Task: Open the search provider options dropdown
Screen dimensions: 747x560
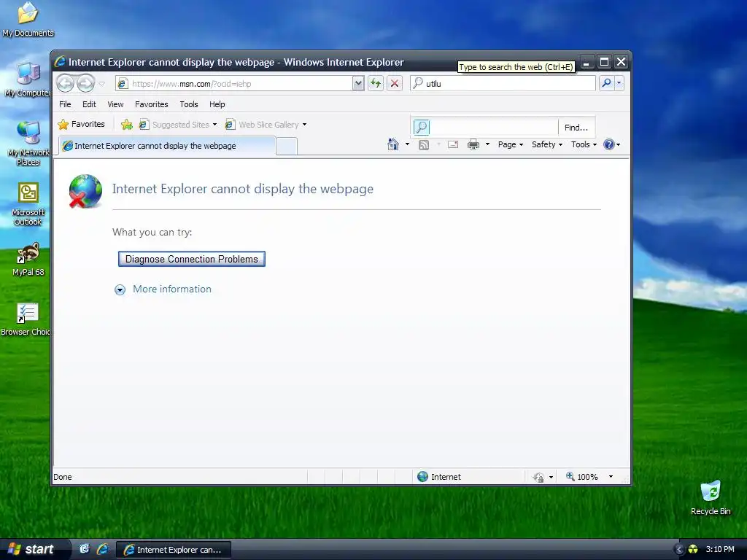Action: [x=619, y=83]
